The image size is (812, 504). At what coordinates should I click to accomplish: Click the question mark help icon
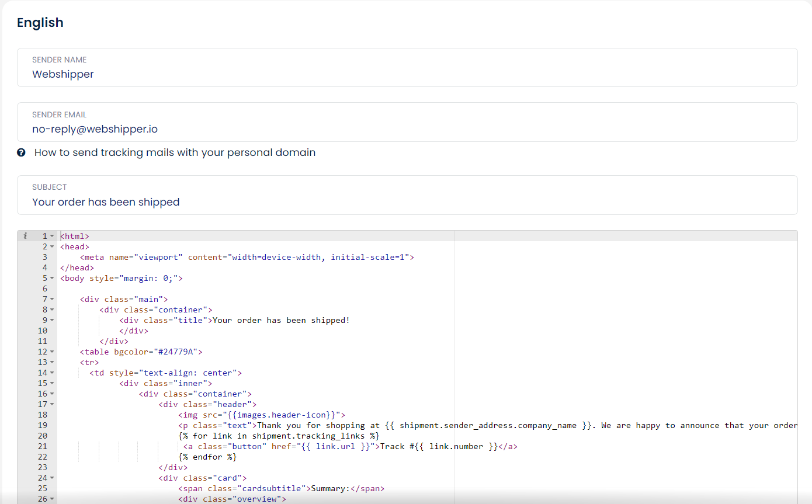[21, 152]
